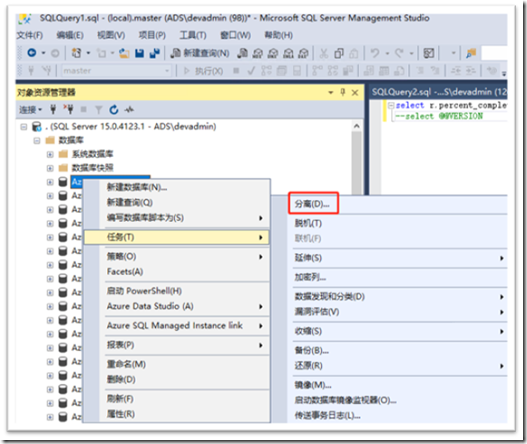Viewport: 527px width, 444px height.
Task: Click the 新建查询(N) toolbar button
Action: [200, 53]
